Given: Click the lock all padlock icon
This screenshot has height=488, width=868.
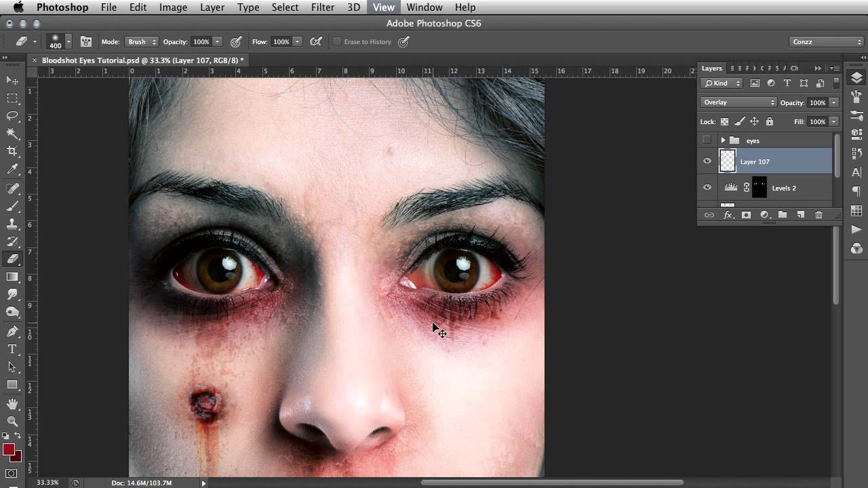Looking at the screenshot, I should click(769, 121).
